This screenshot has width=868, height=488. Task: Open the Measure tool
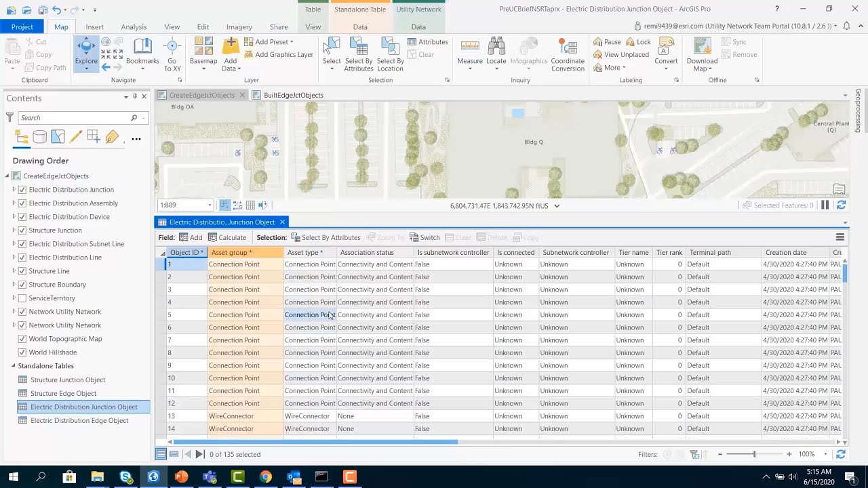pyautogui.click(x=470, y=54)
